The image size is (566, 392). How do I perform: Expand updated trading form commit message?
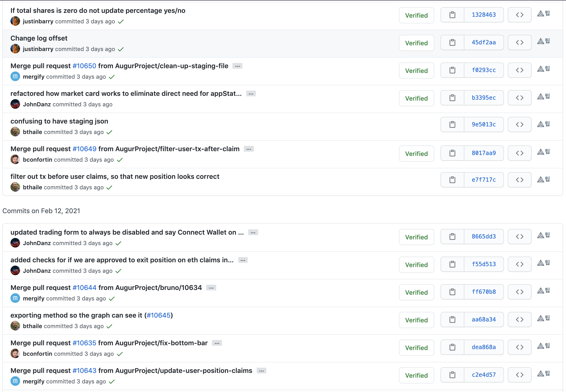click(x=253, y=232)
